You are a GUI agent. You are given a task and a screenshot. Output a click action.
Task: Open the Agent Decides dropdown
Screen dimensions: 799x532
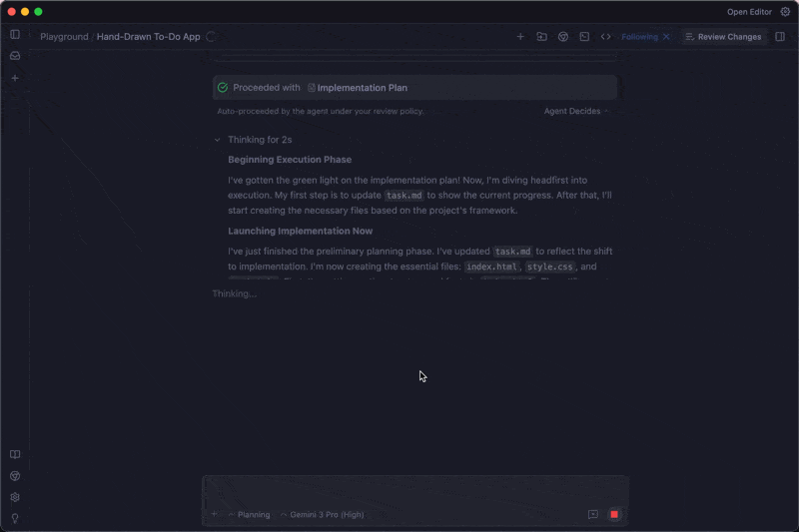coord(575,111)
